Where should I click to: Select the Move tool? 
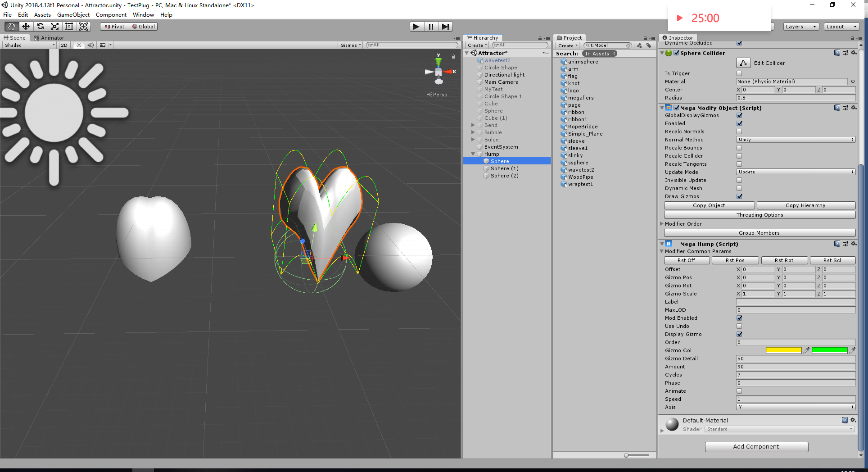click(26, 27)
